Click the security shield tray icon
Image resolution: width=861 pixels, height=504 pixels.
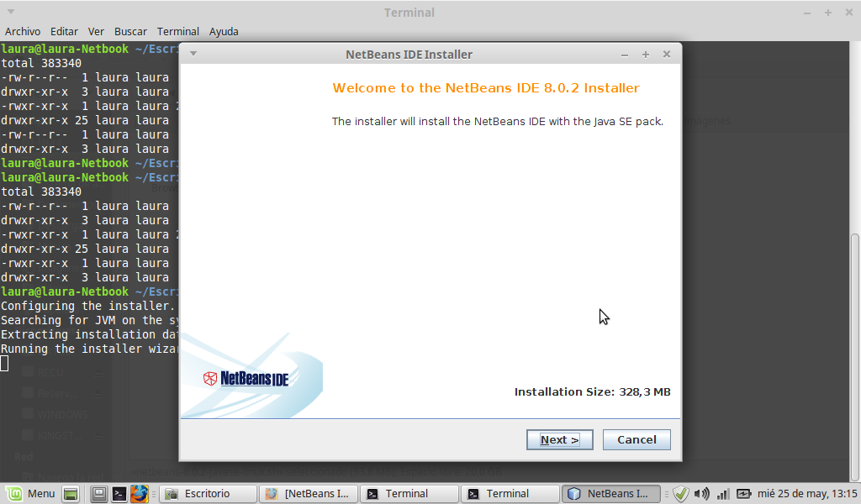[x=681, y=494]
